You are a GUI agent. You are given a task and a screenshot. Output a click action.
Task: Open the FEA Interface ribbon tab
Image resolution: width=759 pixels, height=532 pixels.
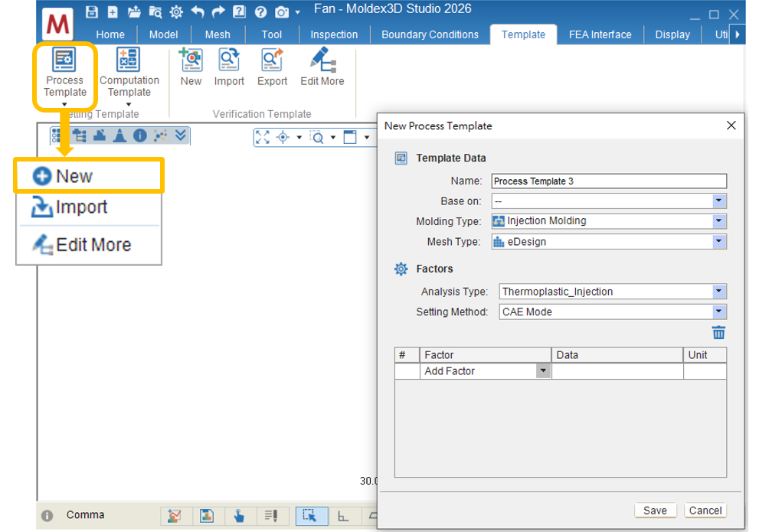600,34
